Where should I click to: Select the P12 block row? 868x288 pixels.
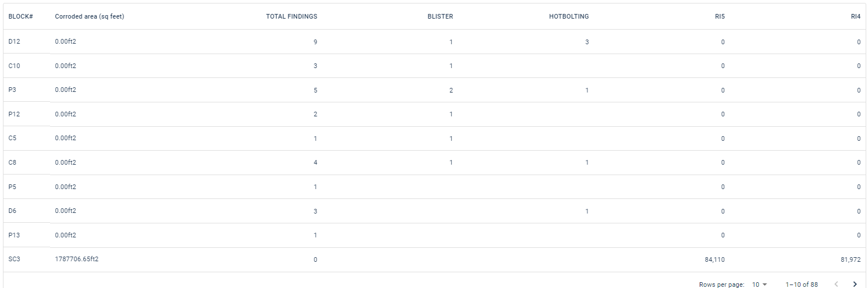[14, 114]
